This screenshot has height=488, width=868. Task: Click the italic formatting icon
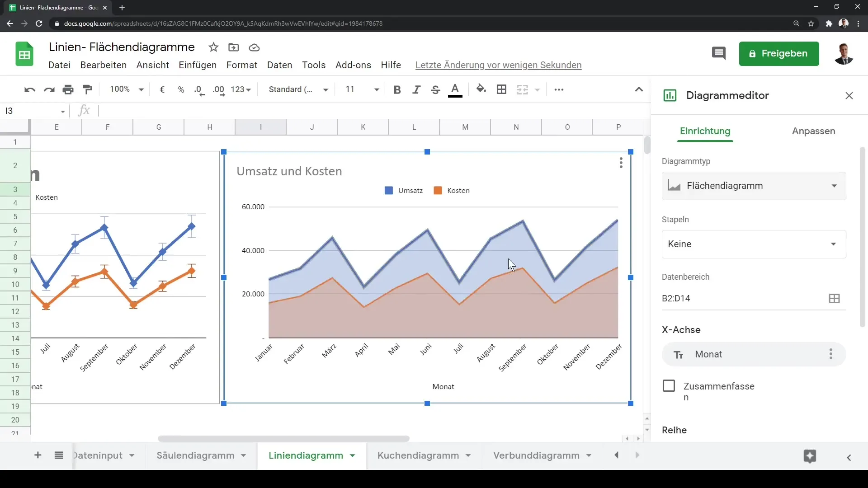click(x=415, y=89)
